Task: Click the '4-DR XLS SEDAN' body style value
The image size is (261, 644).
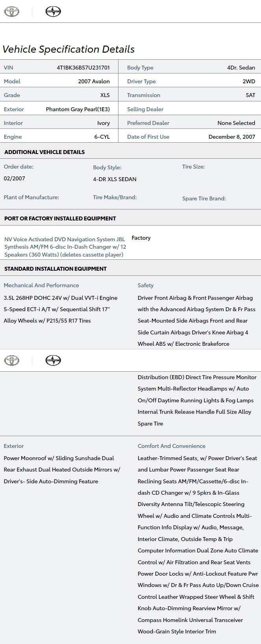Action: [115, 179]
